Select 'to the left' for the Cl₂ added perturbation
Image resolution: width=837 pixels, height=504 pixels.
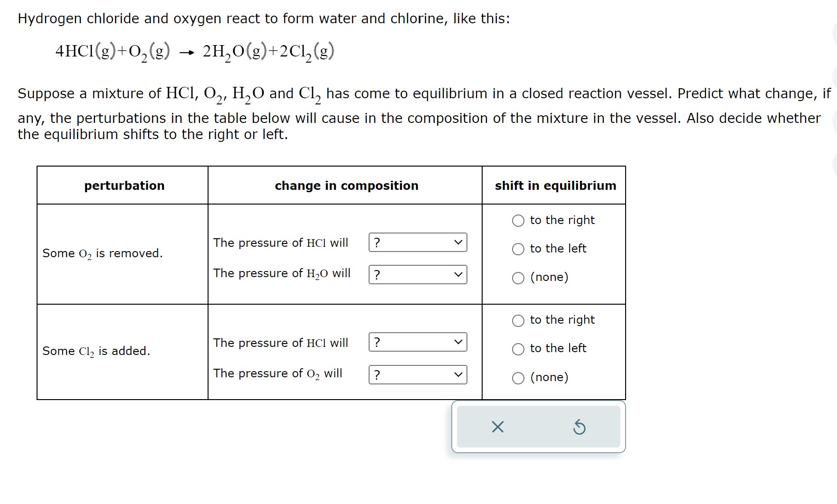coord(518,348)
